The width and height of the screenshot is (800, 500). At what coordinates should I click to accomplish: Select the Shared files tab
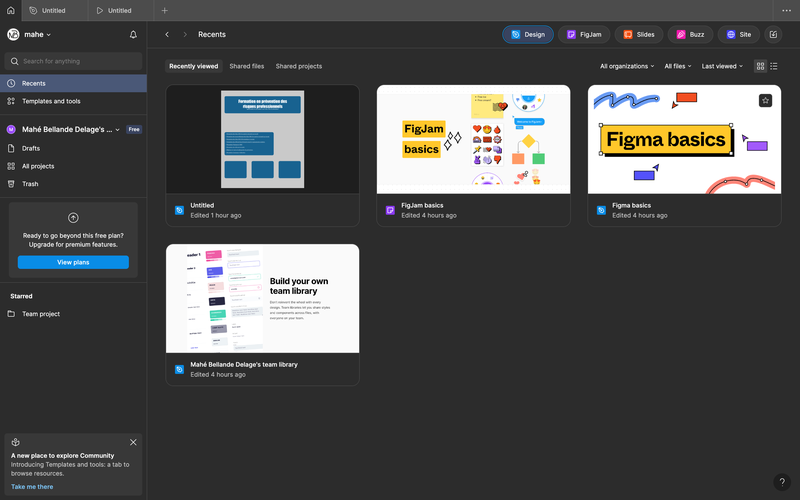click(x=246, y=66)
